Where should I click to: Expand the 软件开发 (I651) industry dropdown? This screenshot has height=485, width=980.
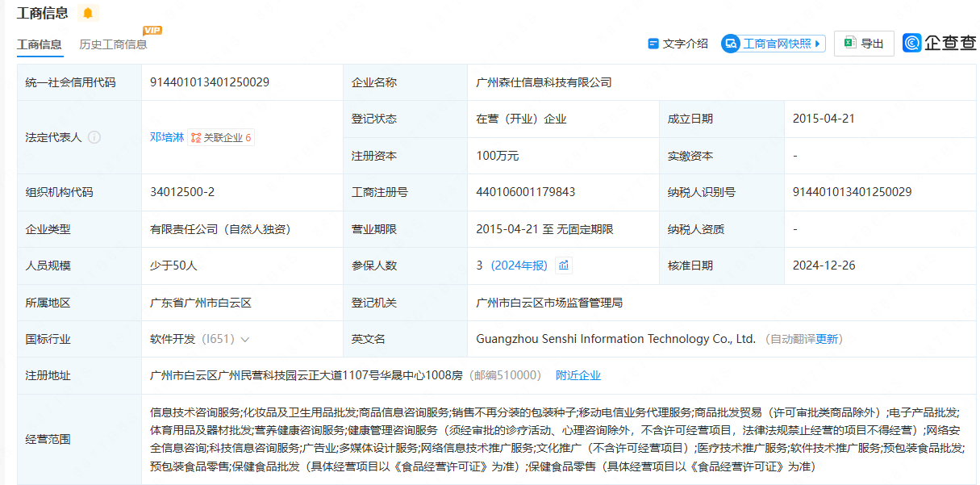click(x=245, y=340)
